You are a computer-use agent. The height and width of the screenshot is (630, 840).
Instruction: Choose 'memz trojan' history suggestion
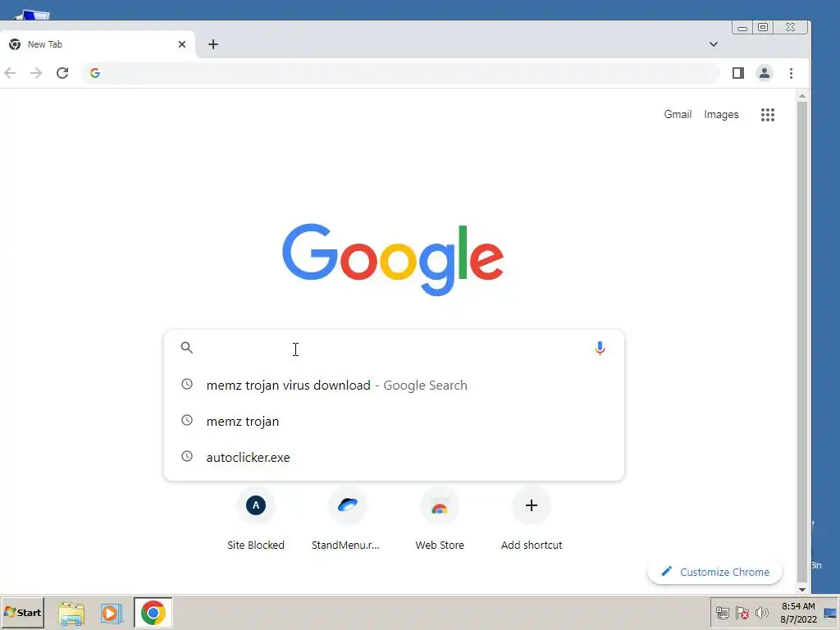[394, 421]
